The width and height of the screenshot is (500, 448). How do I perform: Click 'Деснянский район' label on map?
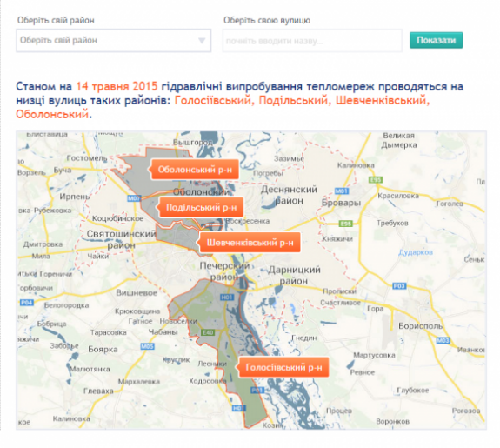[x=289, y=195]
